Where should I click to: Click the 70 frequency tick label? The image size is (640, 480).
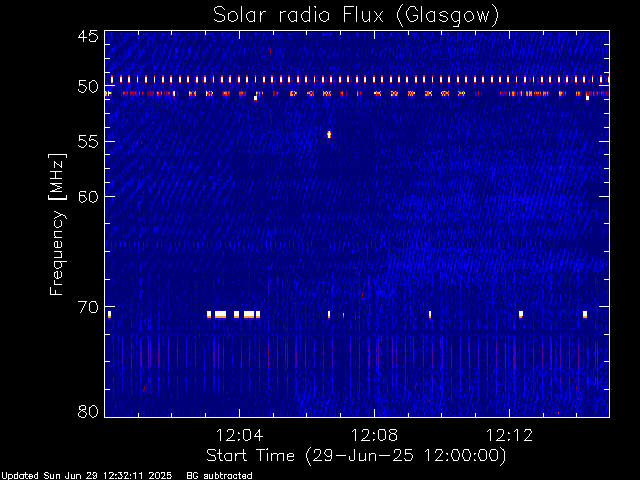click(88, 307)
